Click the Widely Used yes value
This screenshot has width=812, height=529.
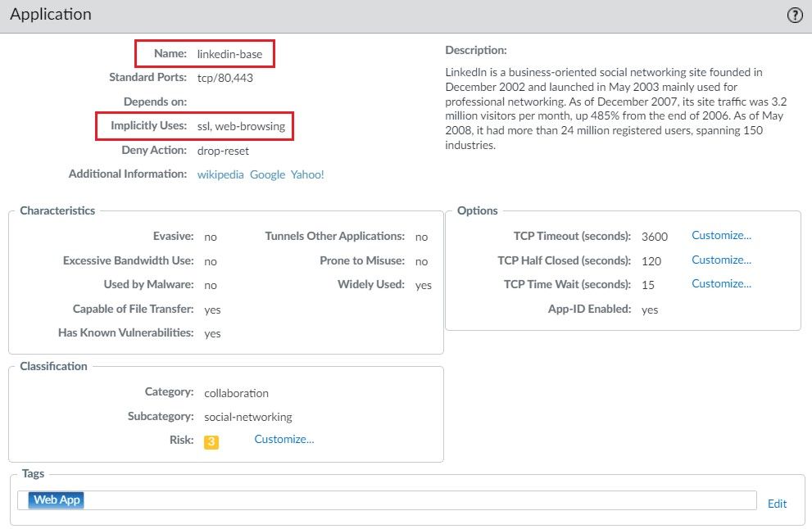[x=423, y=285]
